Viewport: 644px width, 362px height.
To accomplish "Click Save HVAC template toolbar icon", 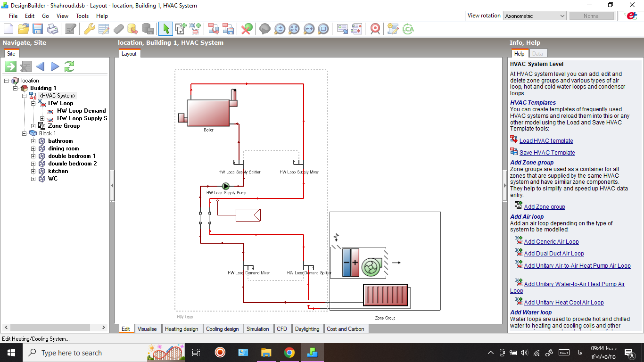I will [x=228, y=29].
